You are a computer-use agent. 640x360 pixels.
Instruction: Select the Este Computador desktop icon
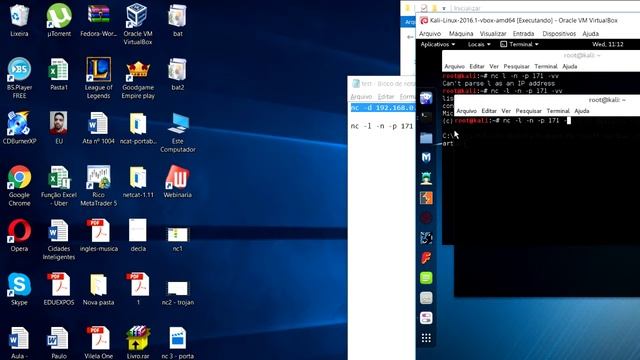pos(178,133)
